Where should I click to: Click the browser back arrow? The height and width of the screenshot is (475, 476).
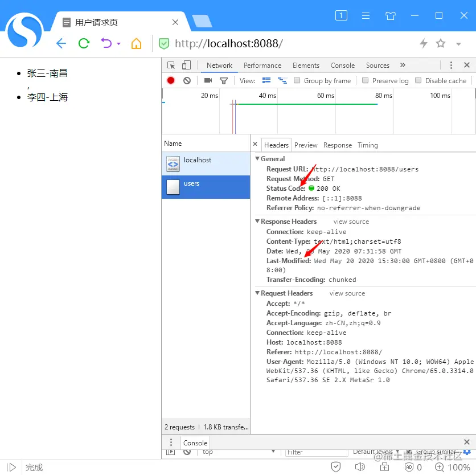tap(61, 43)
